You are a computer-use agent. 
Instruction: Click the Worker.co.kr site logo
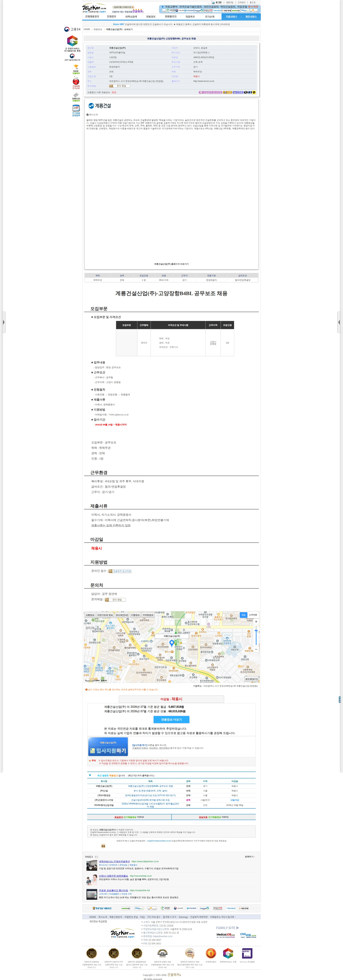click(x=95, y=8)
